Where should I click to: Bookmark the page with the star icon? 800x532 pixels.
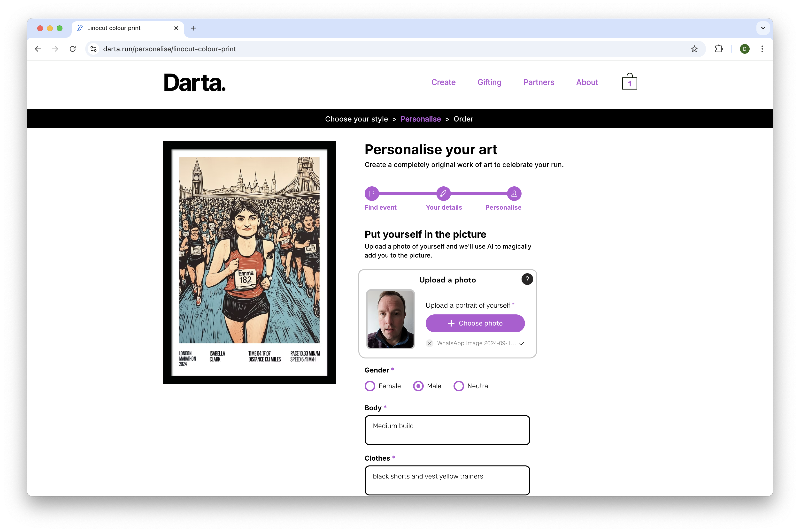(x=694, y=49)
